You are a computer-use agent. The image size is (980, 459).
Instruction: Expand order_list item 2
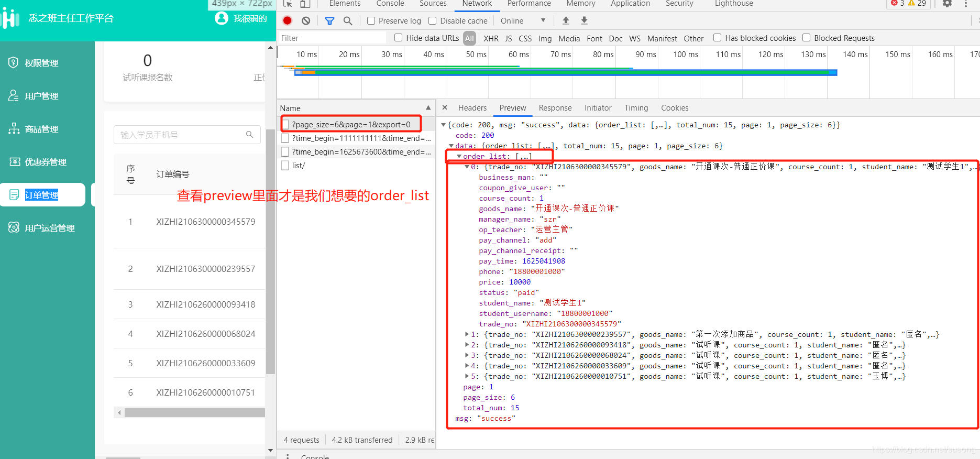467,345
